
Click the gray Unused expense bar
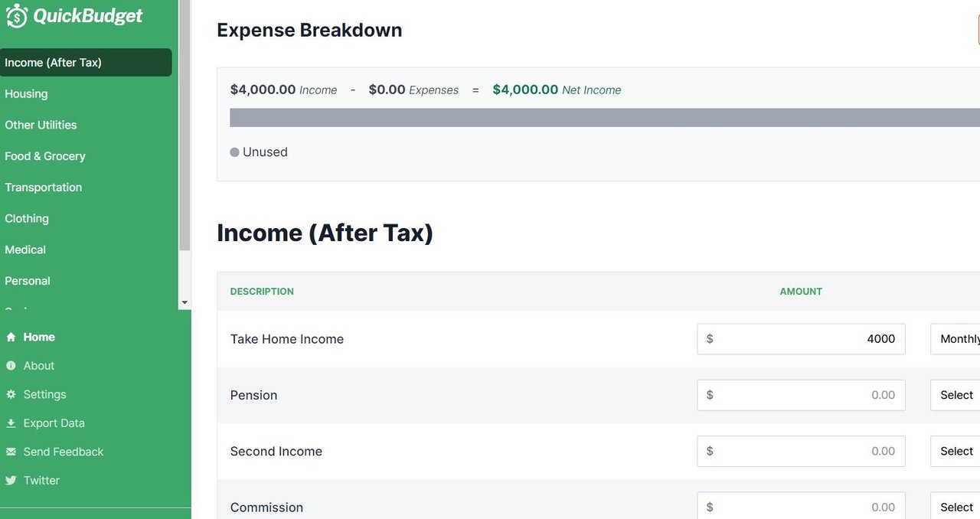[x=605, y=118]
